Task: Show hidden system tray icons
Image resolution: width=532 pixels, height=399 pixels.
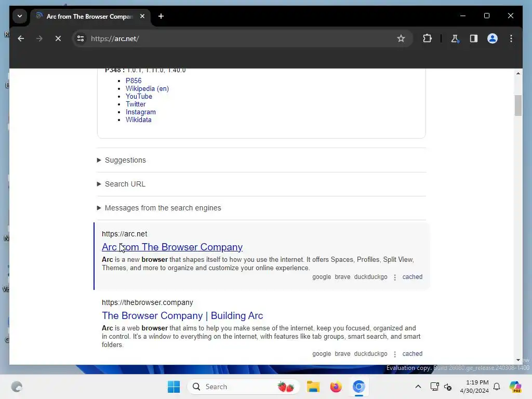Action: click(418, 387)
